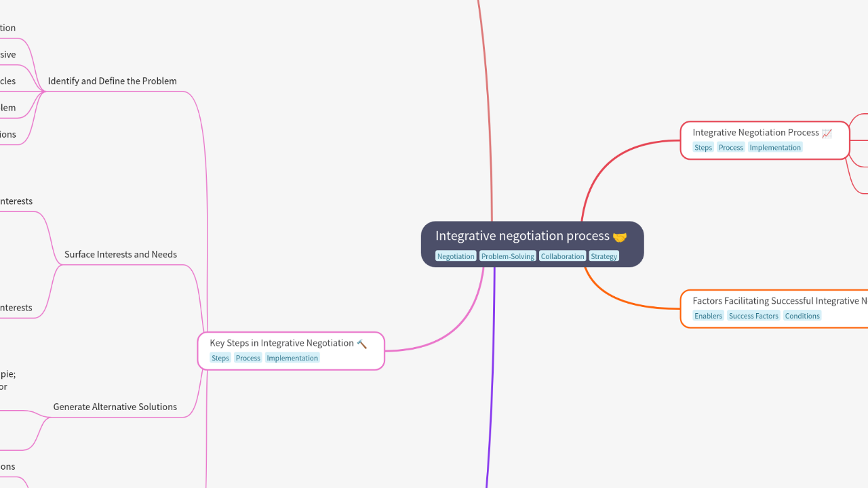Click Implementation tag under Key Steps node
This screenshot has width=868, height=488.
pyautogui.click(x=292, y=358)
